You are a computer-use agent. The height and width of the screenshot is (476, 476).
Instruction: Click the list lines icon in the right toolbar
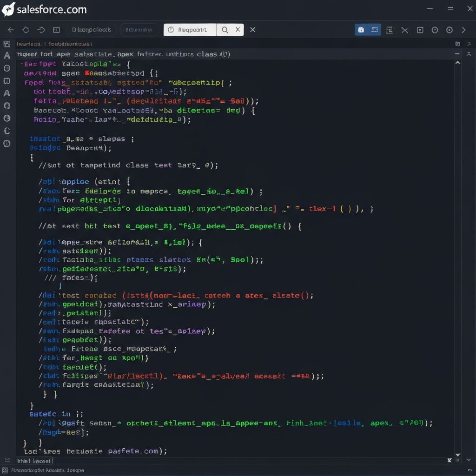point(390,30)
